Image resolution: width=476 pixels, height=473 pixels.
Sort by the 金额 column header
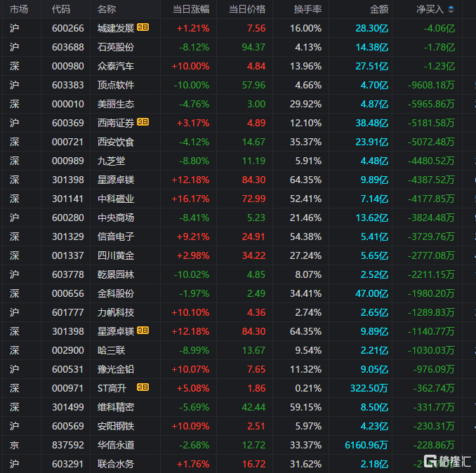coord(379,9)
